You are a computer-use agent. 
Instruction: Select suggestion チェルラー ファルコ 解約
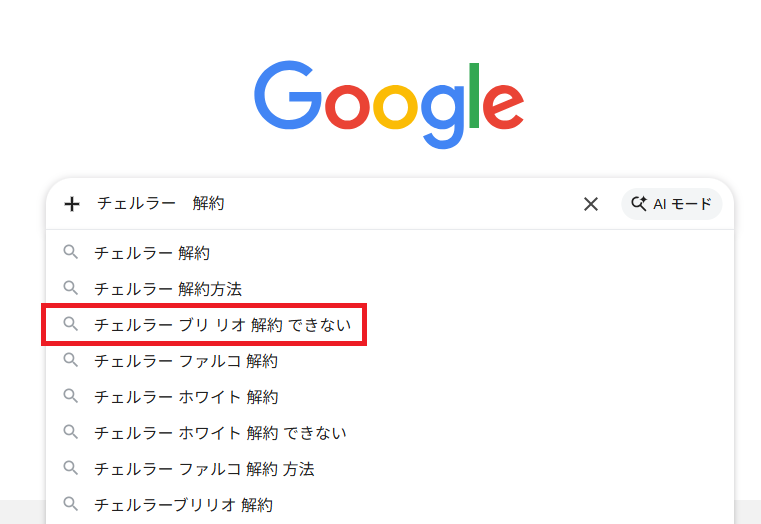186,361
